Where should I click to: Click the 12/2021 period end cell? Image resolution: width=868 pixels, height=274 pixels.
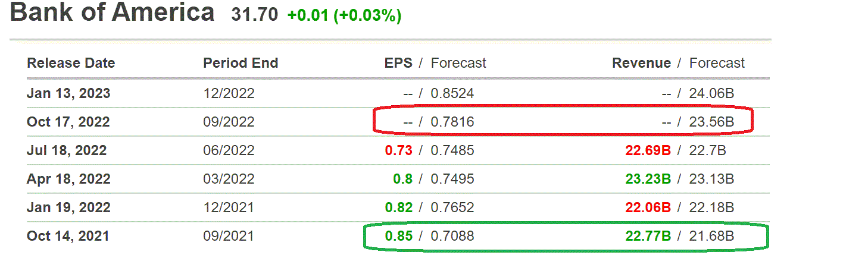[229, 207]
